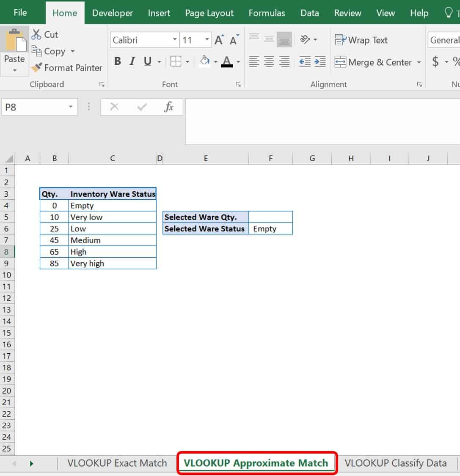Switch to VLOOKUP Exact Match sheet
The width and height of the screenshot is (460, 476).
tap(117, 463)
